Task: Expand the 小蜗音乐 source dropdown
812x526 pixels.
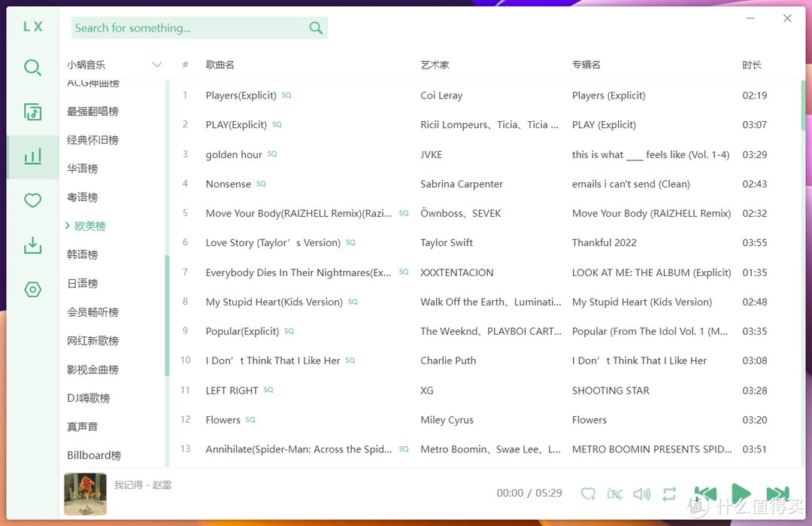Action: click(156, 65)
